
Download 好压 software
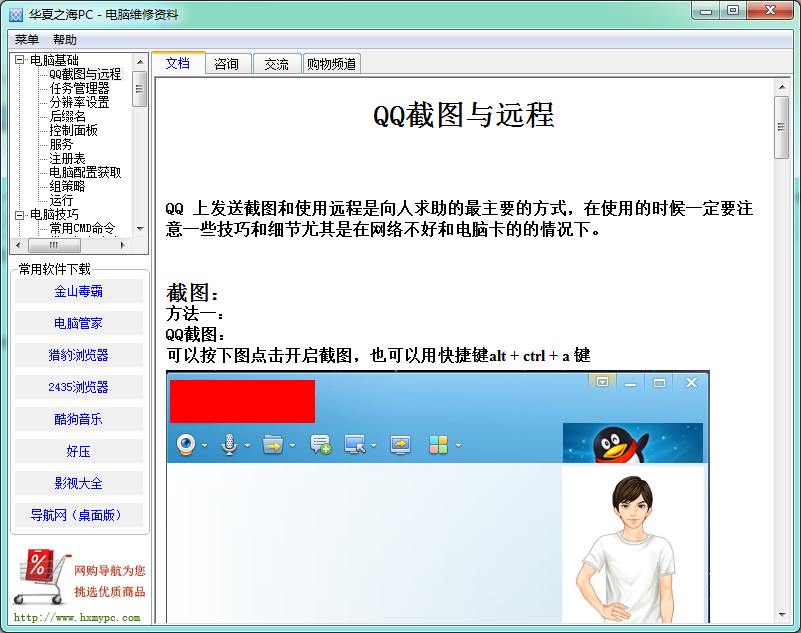[x=79, y=451]
